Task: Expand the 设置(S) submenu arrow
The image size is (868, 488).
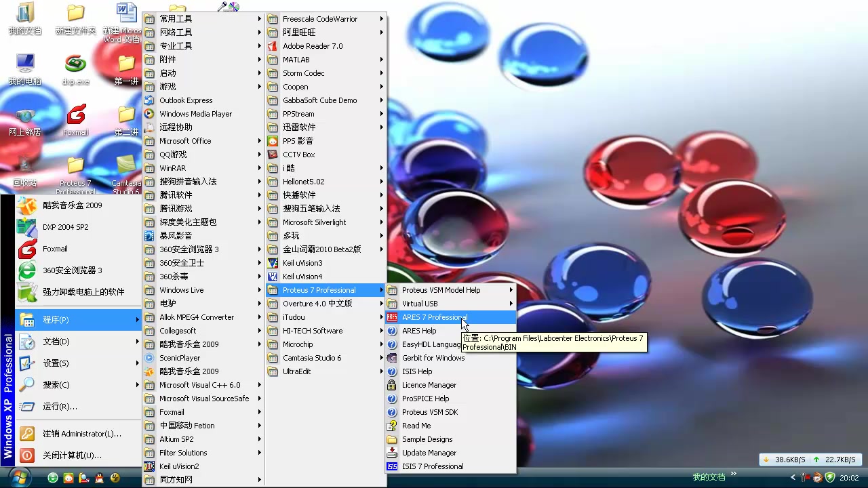Action: point(137,363)
